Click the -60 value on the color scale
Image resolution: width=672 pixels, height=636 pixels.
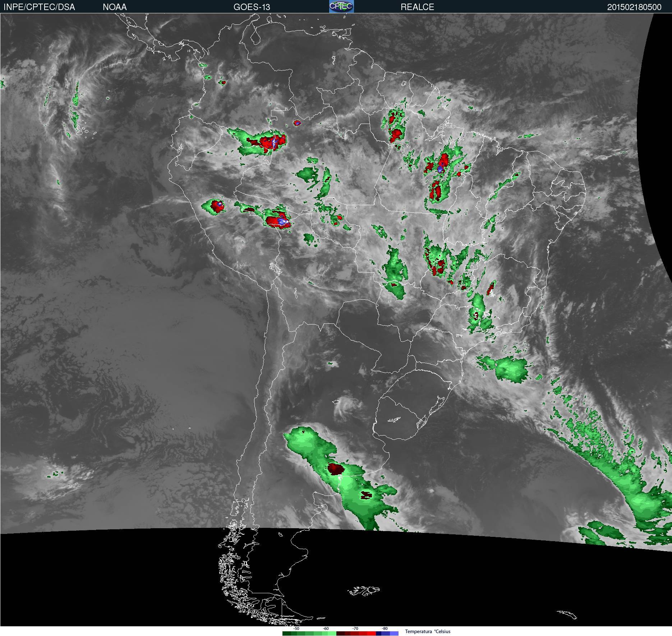pos(326,628)
